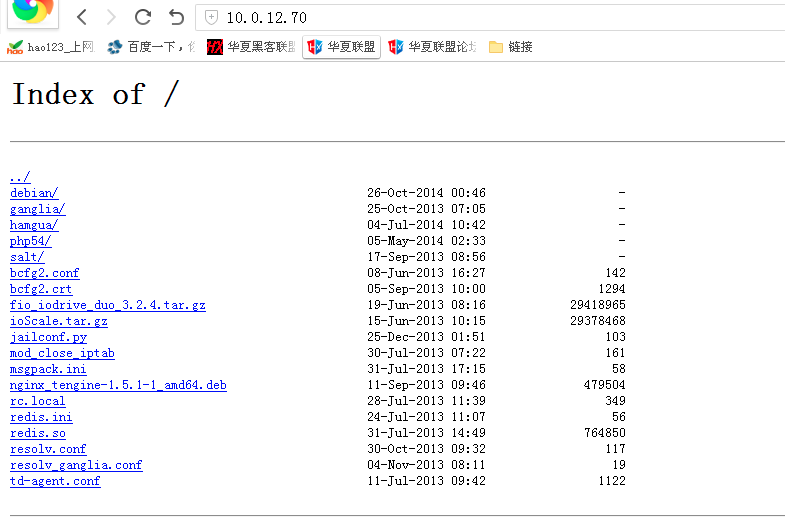The width and height of the screenshot is (785, 522).
Task: Open resolv.conf file
Action: [x=48, y=449]
